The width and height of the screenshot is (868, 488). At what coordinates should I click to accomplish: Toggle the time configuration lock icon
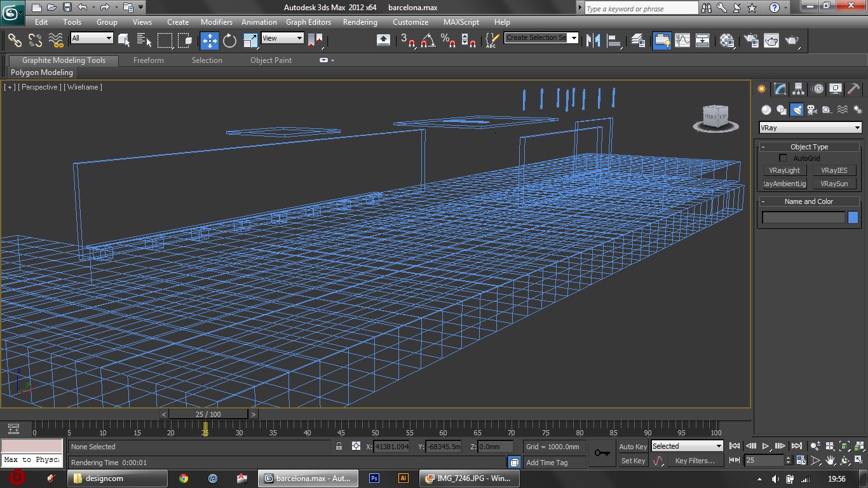tap(339, 447)
